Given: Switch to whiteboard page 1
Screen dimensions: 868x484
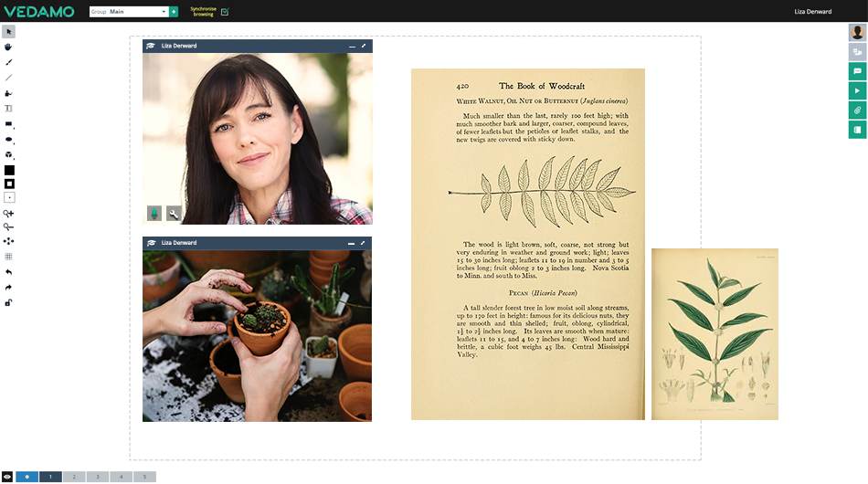Looking at the screenshot, I should click(x=50, y=477).
